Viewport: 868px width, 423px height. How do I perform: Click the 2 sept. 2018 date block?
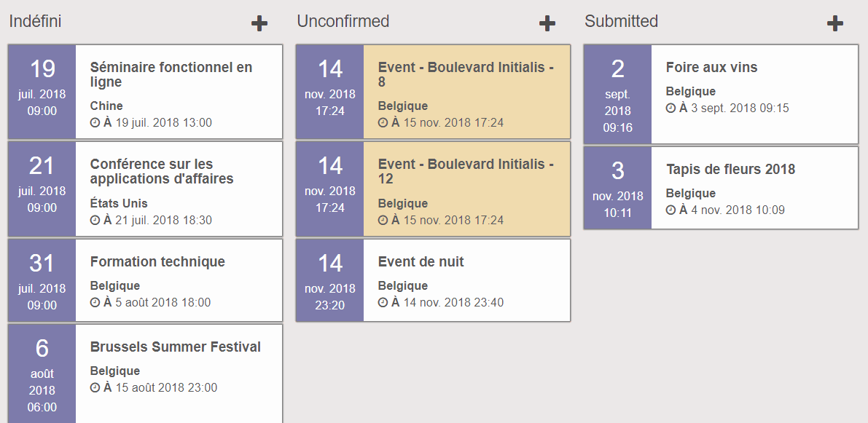(618, 95)
